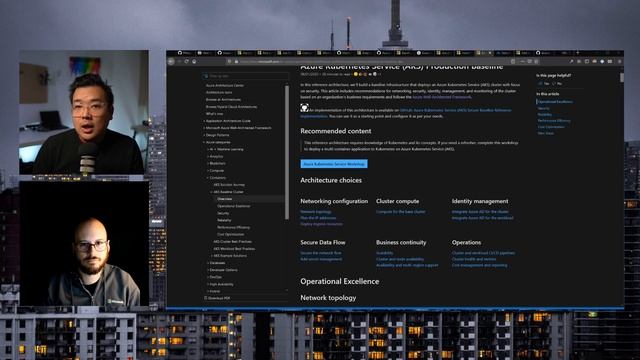
Task: Expand Microsoft Azure Well-Architected Framework node
Action: click(204, 128)
